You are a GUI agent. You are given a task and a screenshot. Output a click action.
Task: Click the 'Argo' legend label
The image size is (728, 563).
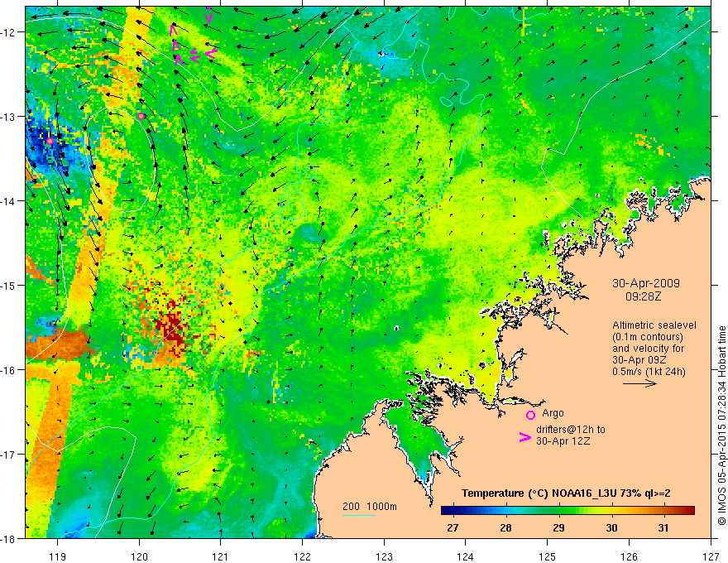tap(553, 413)
